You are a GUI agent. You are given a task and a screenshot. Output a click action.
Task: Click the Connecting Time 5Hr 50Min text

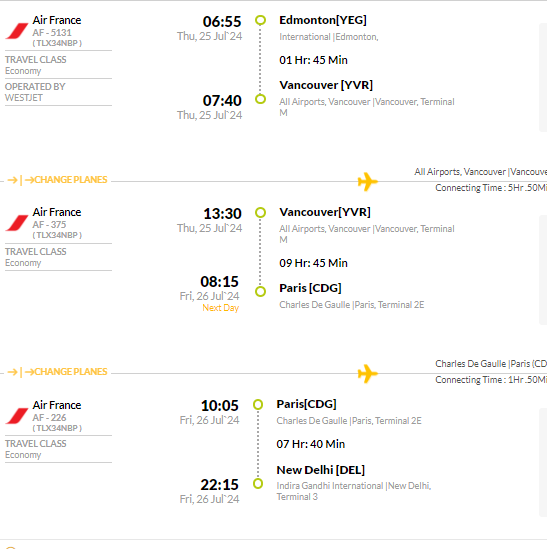coord(491,188)
